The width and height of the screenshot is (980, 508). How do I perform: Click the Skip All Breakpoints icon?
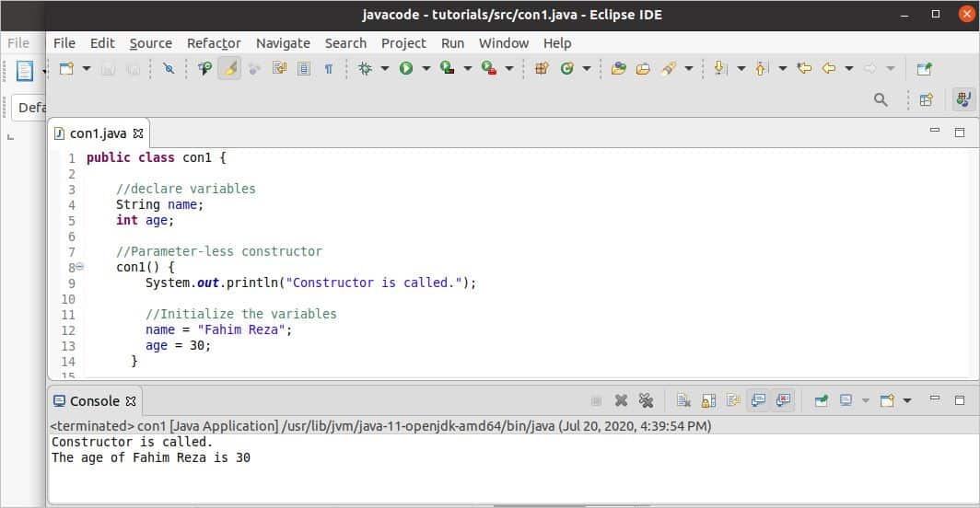coord(169,69)
